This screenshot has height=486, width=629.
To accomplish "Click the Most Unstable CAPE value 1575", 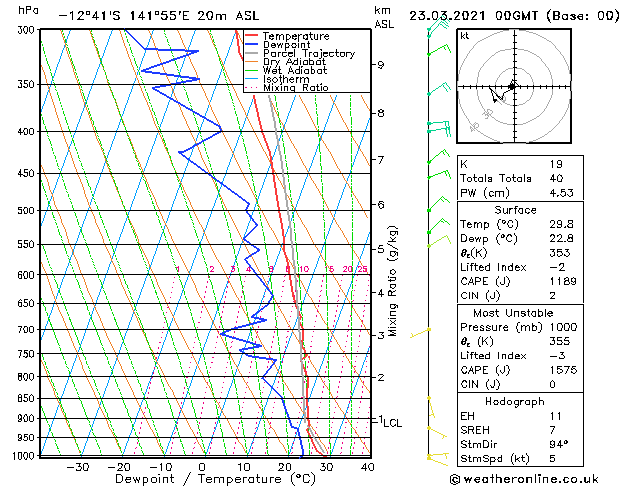I will pos(563,370).
